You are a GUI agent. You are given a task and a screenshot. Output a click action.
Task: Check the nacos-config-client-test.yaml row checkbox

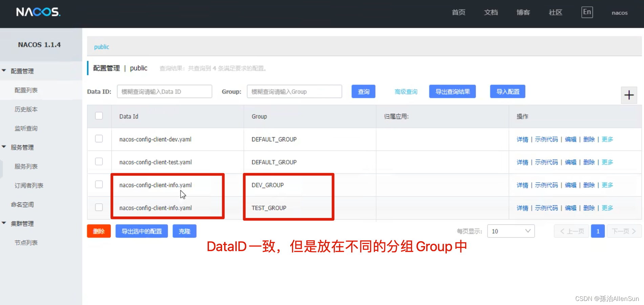[x=99, y=162]
